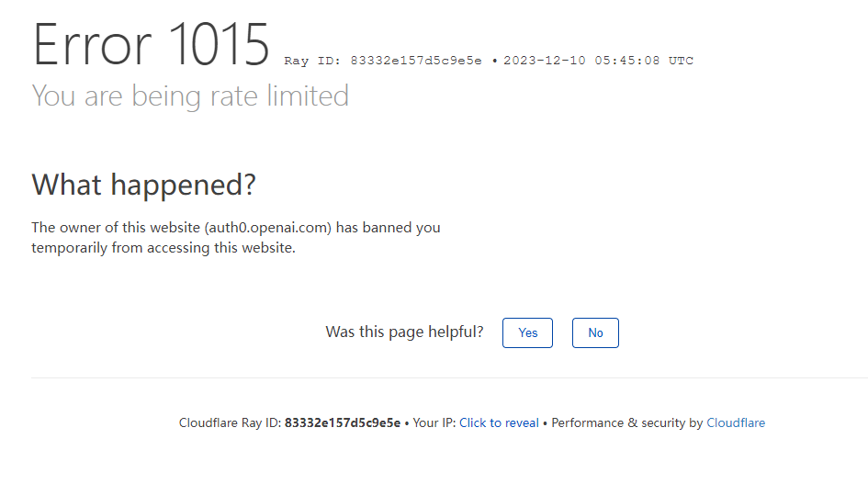Click 'temporarily from accessing this website' line

click(163, 248)
